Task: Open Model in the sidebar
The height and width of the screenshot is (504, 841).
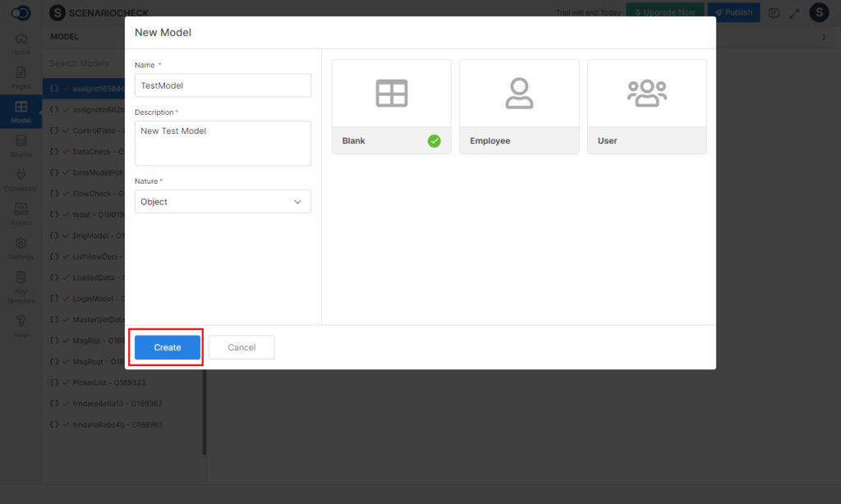Action: [x=21, y=112]
